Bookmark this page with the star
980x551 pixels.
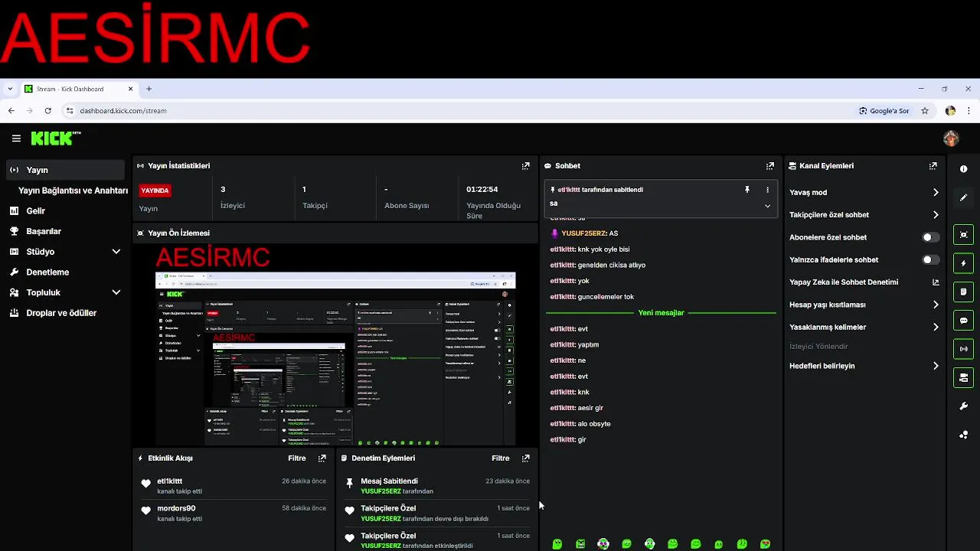click(x=925, y=111)
